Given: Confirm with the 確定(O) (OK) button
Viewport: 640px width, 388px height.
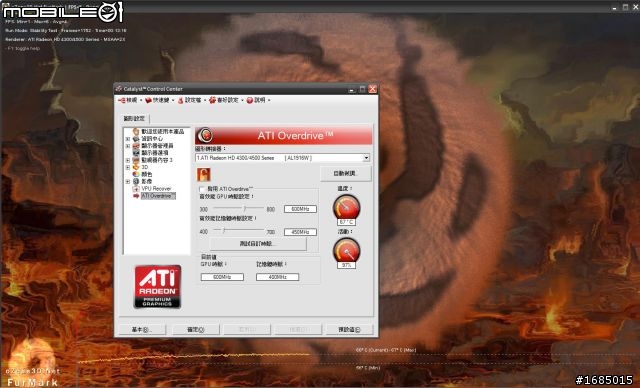Looking at the screenshot, I should (x=196, y=329).
